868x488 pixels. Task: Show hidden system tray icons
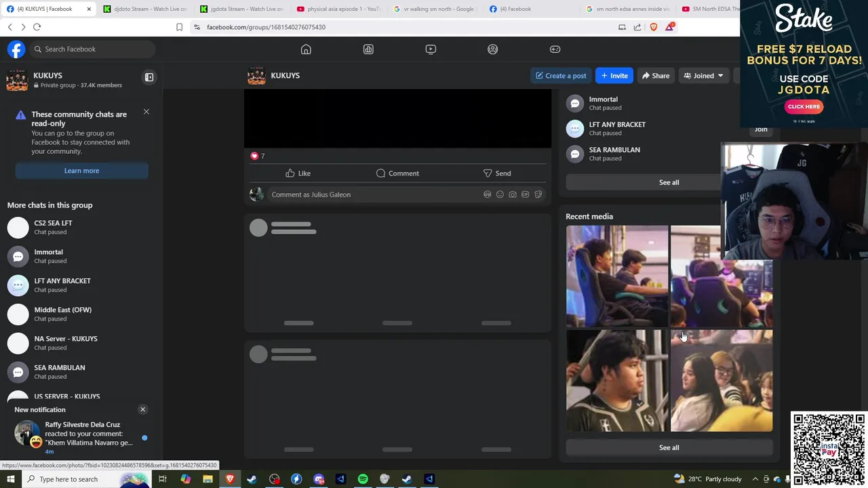tap(756, 479)
